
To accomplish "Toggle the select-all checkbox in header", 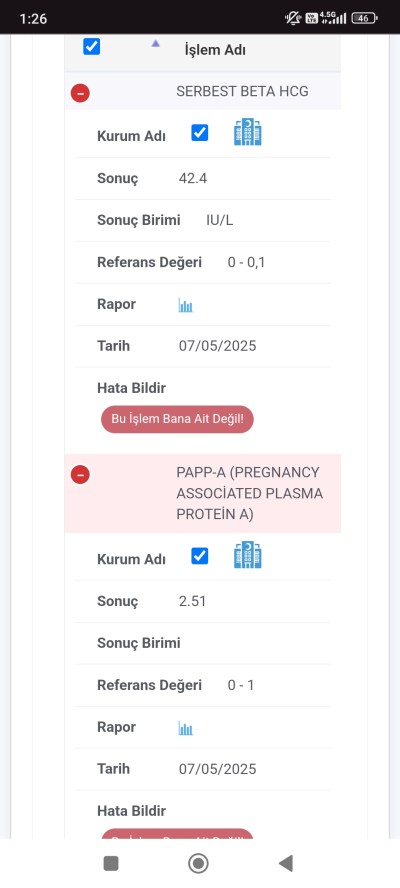I will pos(92,46).
